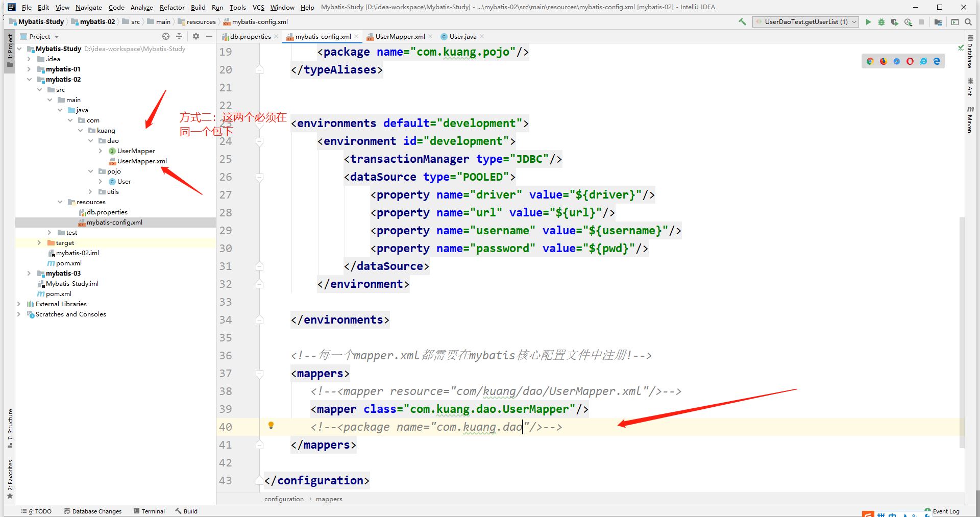Image resolution: width=980 pixels, height=517 pixels.
Task: Click Mybatis-Study in the navigation bar
Action: pos(37,22)
